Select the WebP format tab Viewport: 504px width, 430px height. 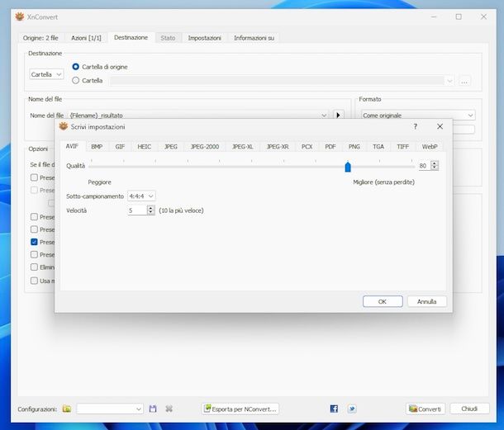click(x=430, y=146)
